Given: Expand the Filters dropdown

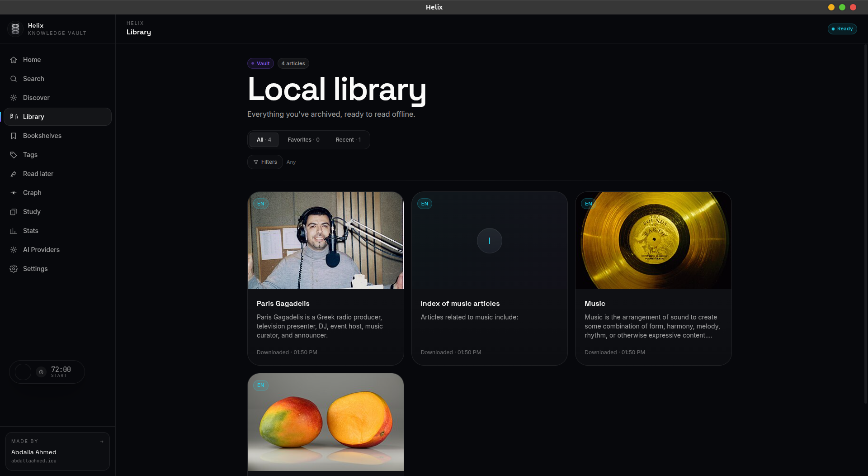Looking at the screenshot, I should pyautogui.click(x=265, y=162).
